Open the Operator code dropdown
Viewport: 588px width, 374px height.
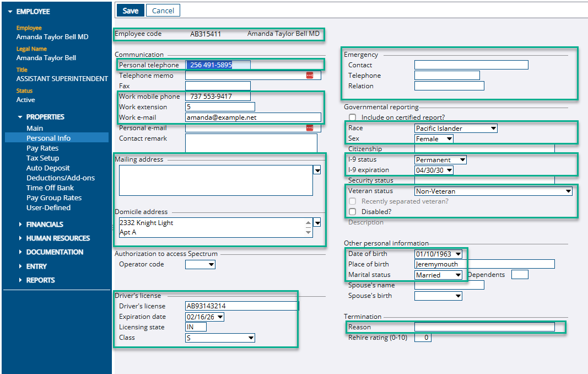[212, 265]
